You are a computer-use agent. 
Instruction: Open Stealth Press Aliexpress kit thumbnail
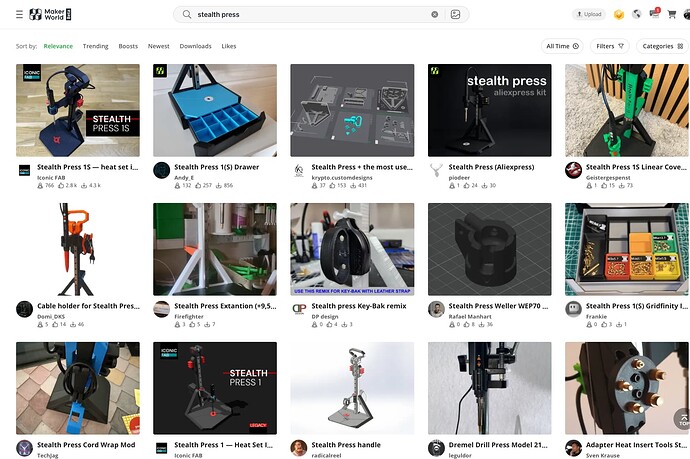pos(489,110)
